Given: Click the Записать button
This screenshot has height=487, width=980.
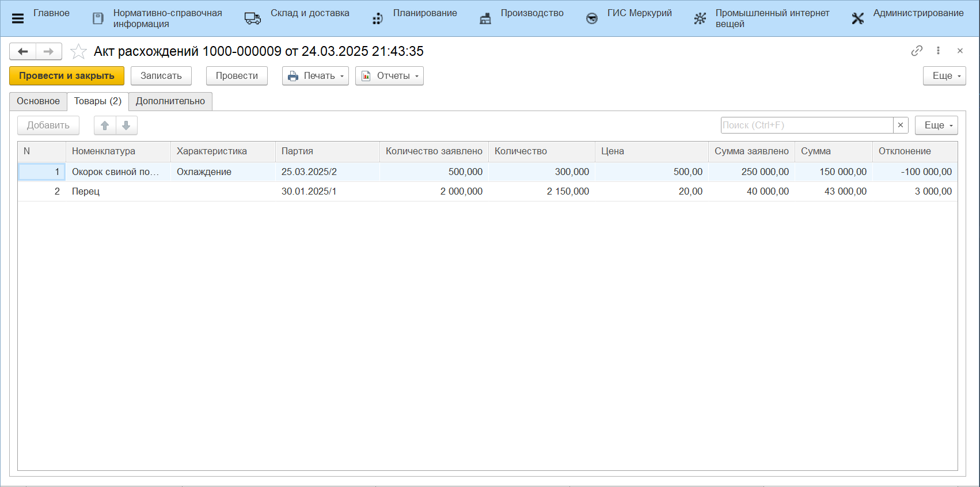Looking at the screenshot, I should point(161,76).
